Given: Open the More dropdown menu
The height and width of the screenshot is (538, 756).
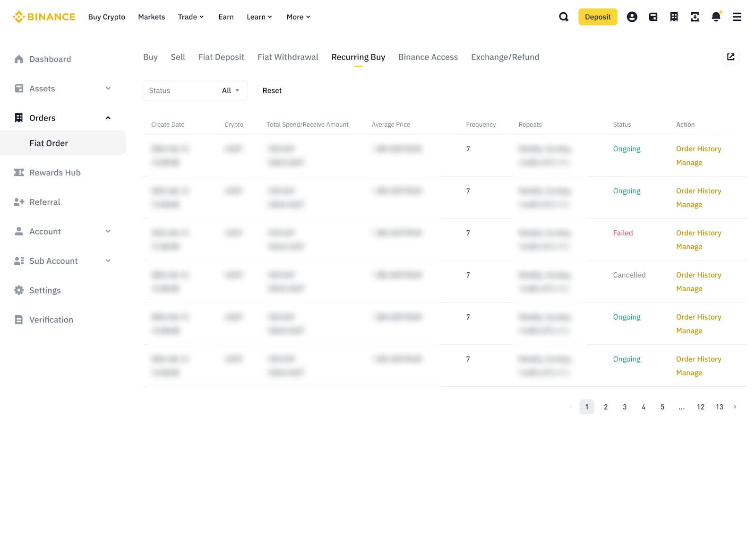Looking at the screenshot, I should 299,17.
